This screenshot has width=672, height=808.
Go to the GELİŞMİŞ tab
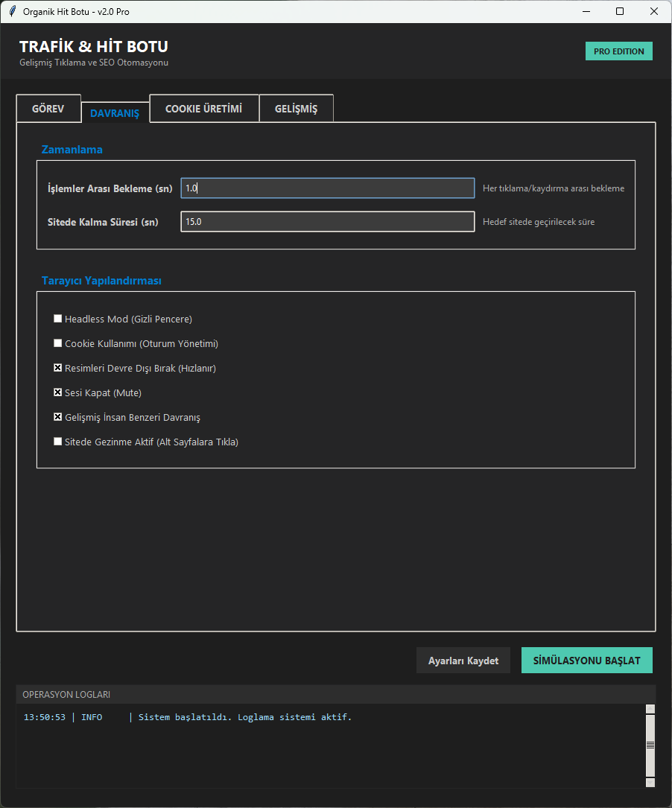pyautogui.click(x=296, y=109)
